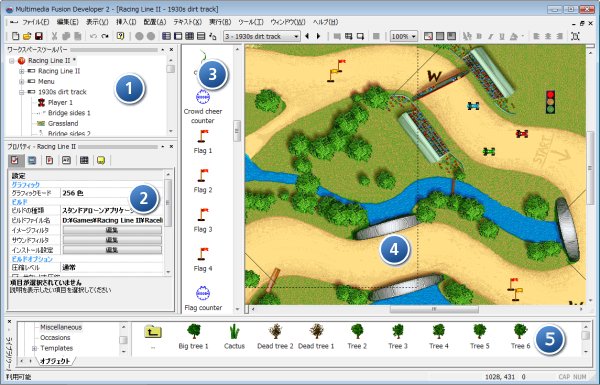Expand the Menu frame node
The image size is (600, 385).
coord(22,82)
